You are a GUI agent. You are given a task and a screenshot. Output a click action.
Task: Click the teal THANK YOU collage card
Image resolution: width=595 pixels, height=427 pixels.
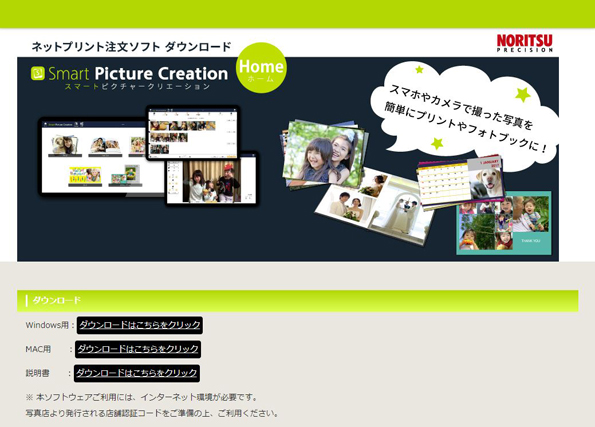(x=504, y=223)
